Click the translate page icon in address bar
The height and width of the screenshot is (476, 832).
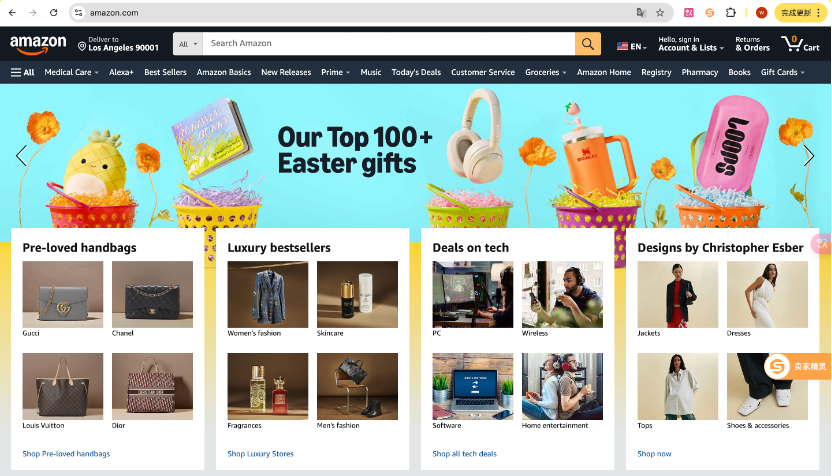[x=641, y=13]
